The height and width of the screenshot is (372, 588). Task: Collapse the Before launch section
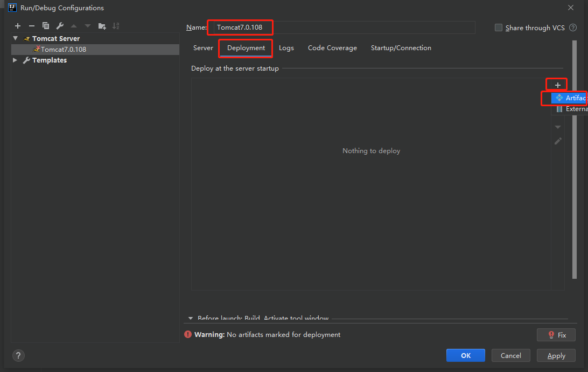pos(191,318)
